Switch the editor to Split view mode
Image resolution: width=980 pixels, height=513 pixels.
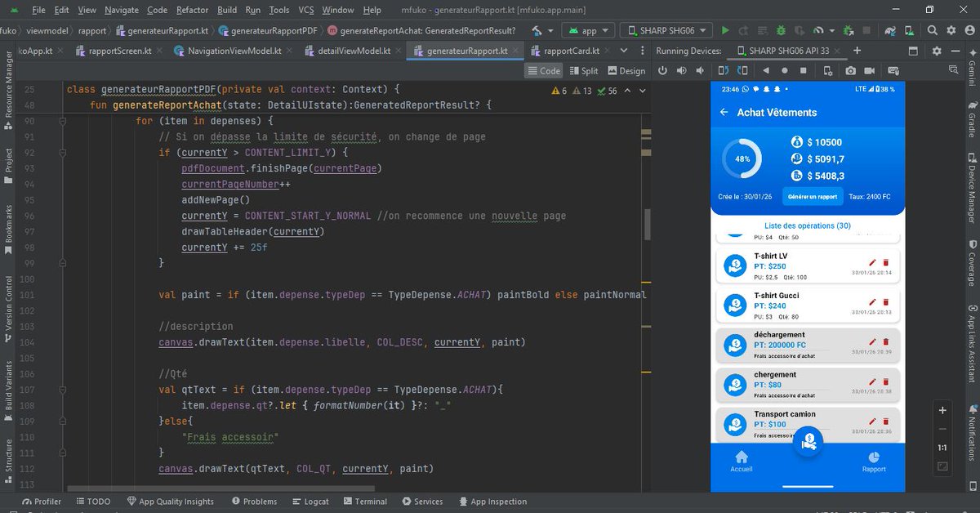(583, 71)
